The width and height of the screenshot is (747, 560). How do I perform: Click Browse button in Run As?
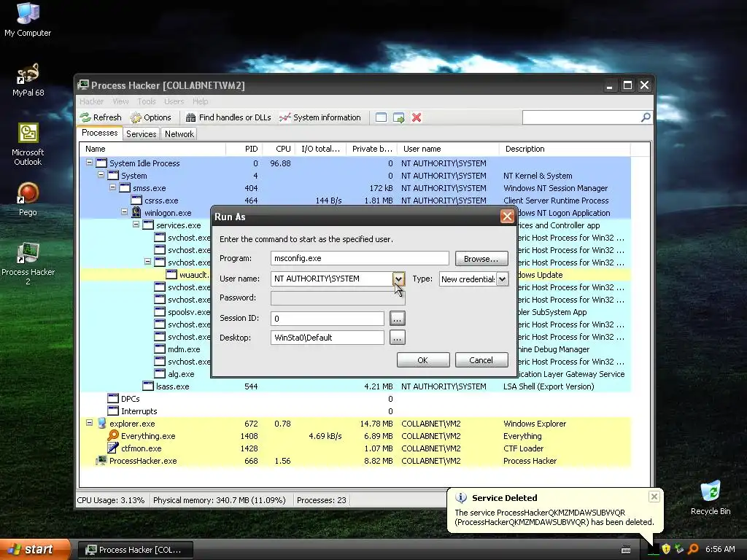[481, 259]
